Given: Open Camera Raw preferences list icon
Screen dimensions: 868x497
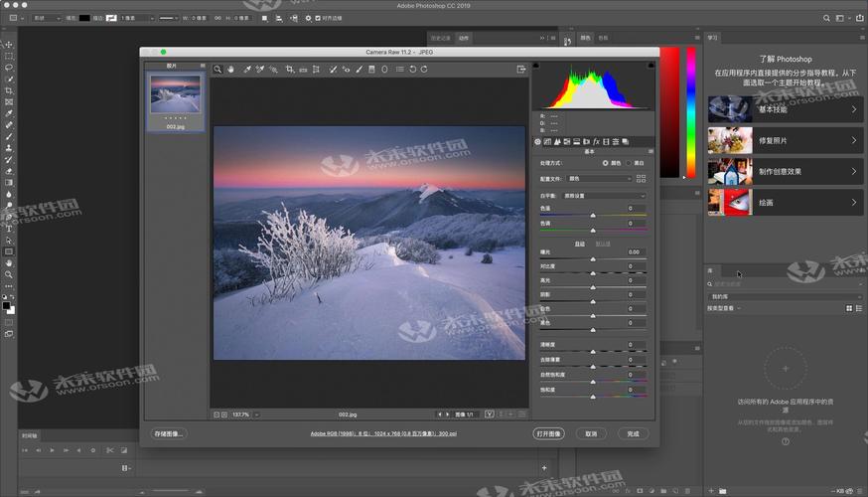Looking at the screenshot, I should (399, 70).
